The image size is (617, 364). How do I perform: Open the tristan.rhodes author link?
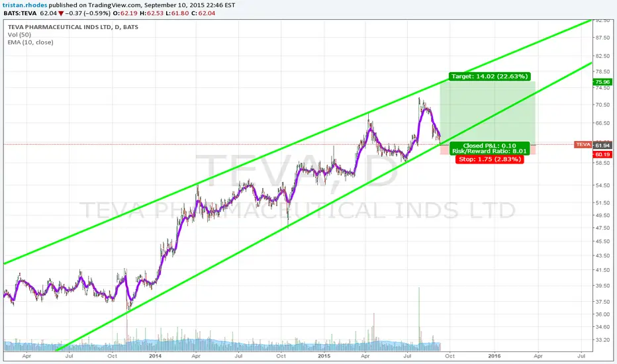coord(24,5)
